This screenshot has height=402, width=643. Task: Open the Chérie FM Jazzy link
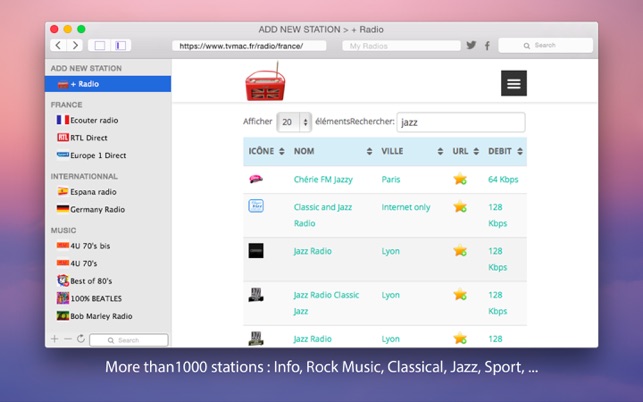[x=323, y=179]
